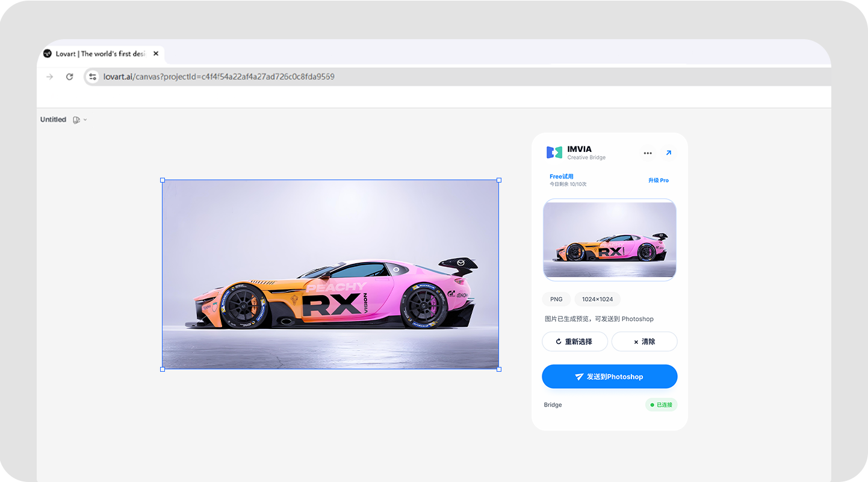Click the IMVIA panel title text
The image size is (868, 482).
point(580,149)
